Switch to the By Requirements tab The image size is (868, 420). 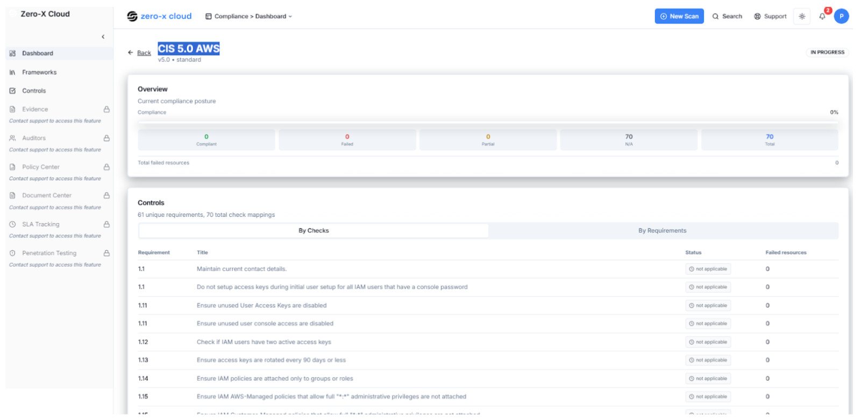pyautogui.click(x=663, y=231)
